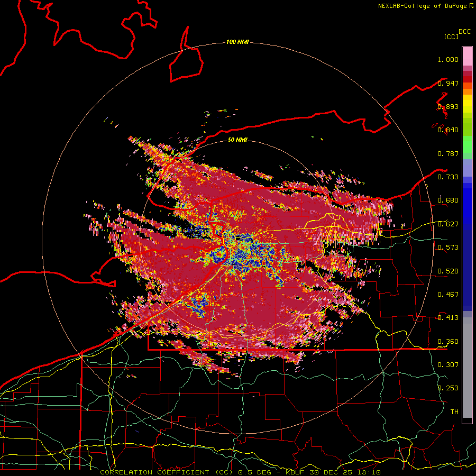Click the 0.573 value on the color scale
This screenshot has width=476, height=476.
[x=448, y=248]
